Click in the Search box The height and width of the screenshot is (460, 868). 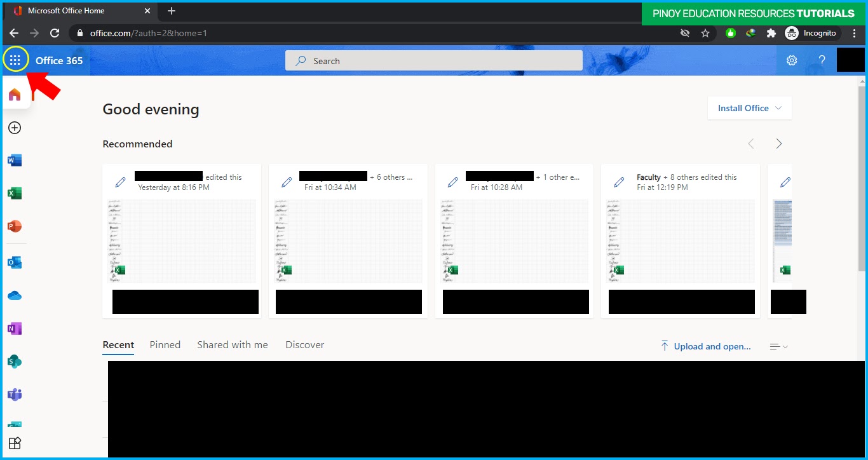[434, 60]
